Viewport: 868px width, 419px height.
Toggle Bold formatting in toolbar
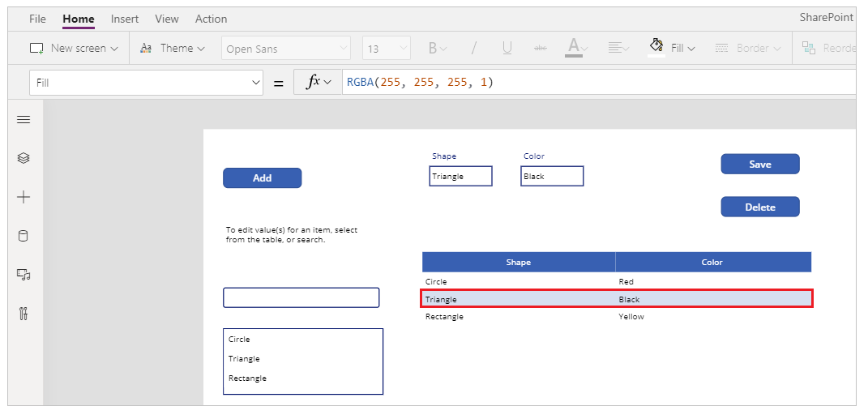click(x=433, y=48)
